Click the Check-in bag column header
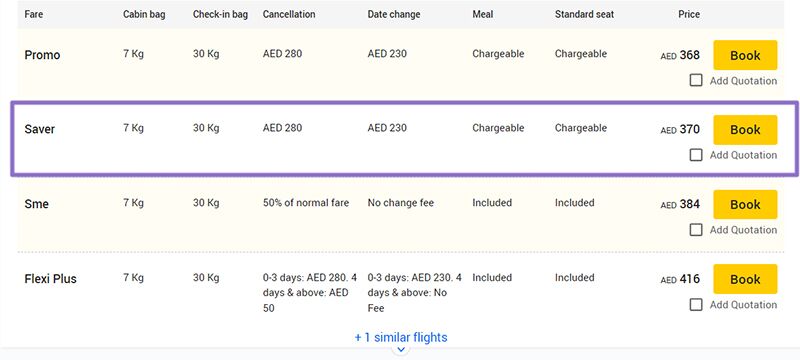The image size is (800, 360). pyautogui.click(x=220, y=14)
